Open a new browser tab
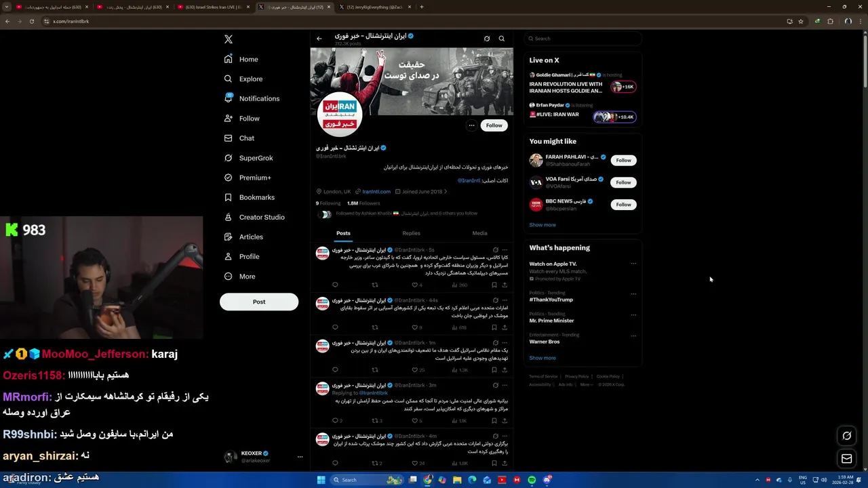 (422, 7)
